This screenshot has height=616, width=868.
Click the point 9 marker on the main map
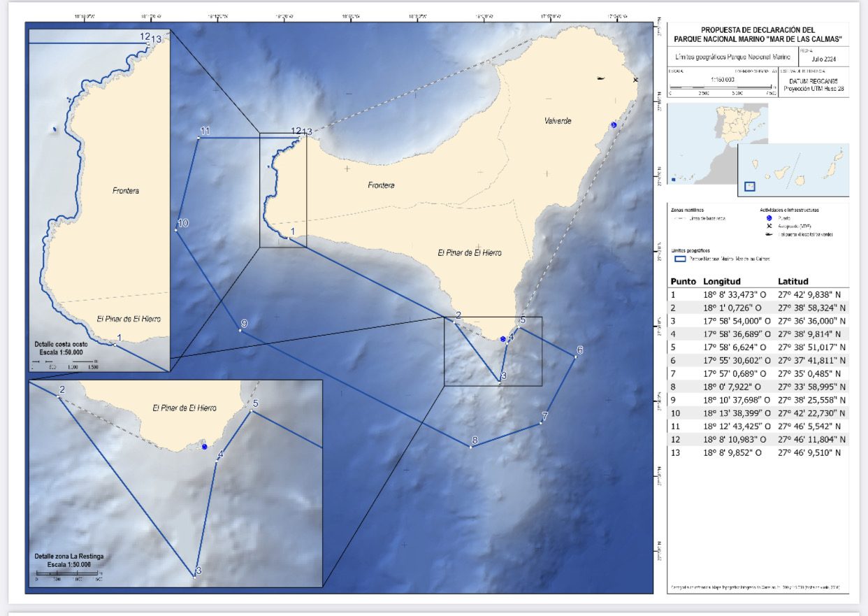click(x=240, y=330)
